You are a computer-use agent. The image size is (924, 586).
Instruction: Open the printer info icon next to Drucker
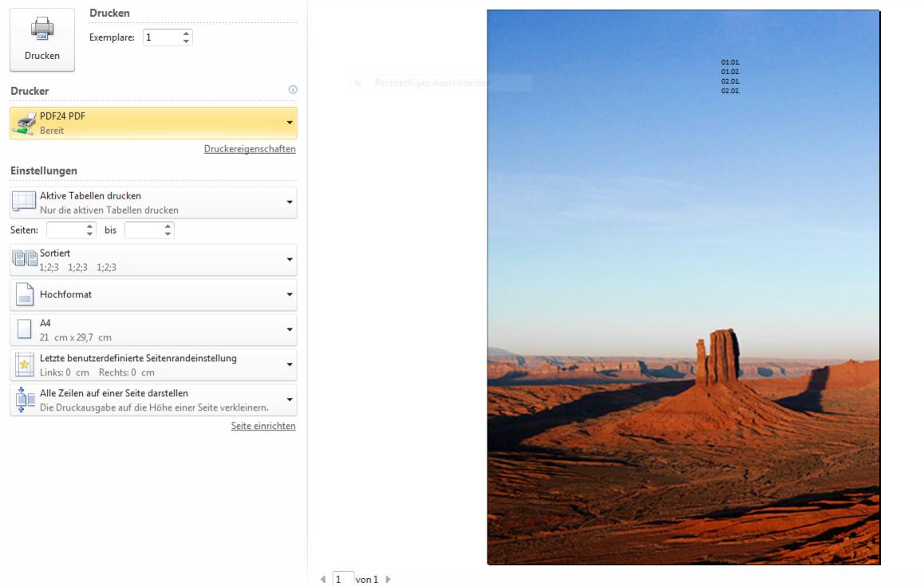coord(293,89)
